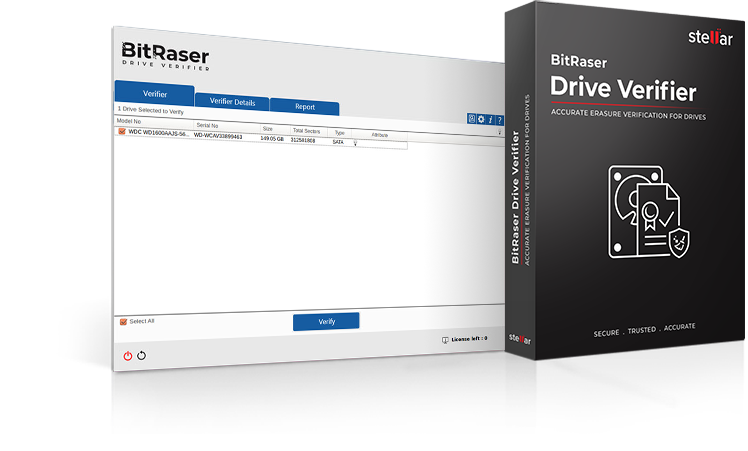Toggle the Select All checkbox
The width and height of the screenshot is (748, 451).
(124, 322)
